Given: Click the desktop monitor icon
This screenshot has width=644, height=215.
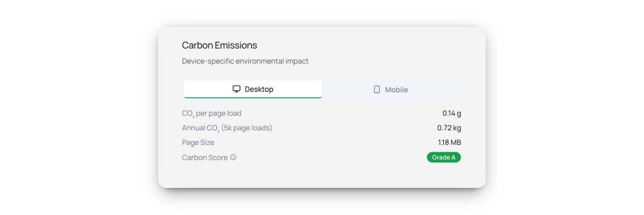Looking at the screenshot, I should tap(237, 89).
